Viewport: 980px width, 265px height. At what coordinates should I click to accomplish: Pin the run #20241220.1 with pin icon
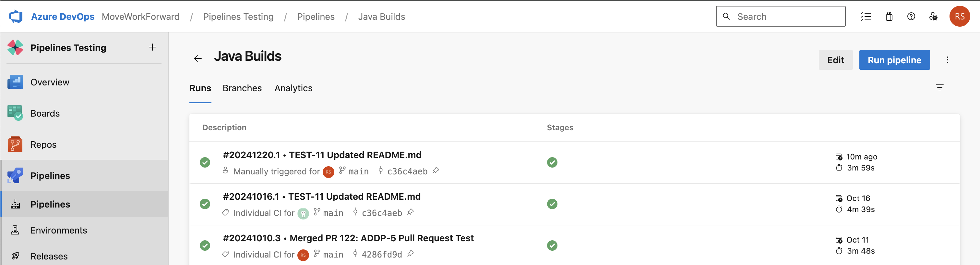coord(436,170)
